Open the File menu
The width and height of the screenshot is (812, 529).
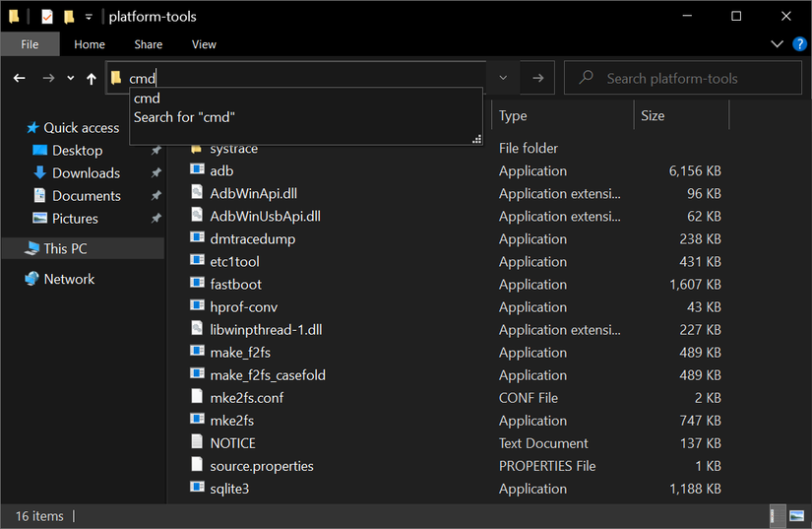click(x=30, y=44)
